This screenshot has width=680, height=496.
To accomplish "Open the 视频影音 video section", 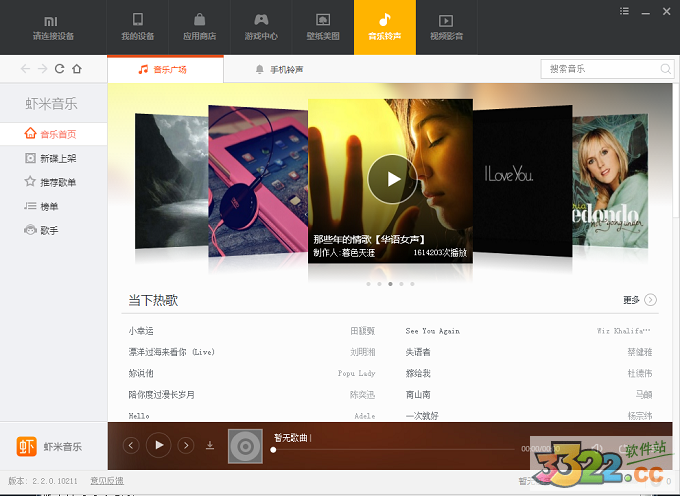I will click(x=446, y=27).
